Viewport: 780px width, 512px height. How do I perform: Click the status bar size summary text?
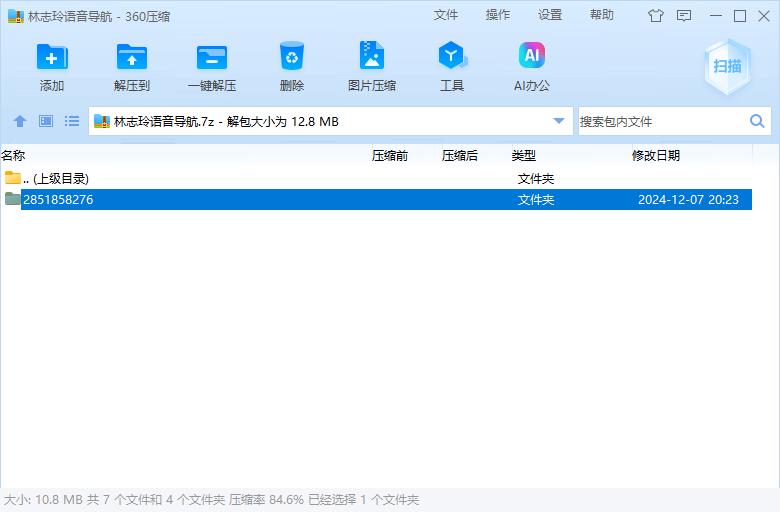tap(212, 500)
